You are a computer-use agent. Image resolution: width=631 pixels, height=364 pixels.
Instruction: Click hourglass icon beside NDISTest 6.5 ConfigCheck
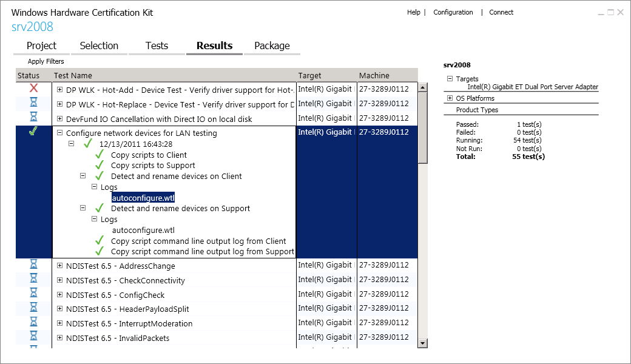33,294
